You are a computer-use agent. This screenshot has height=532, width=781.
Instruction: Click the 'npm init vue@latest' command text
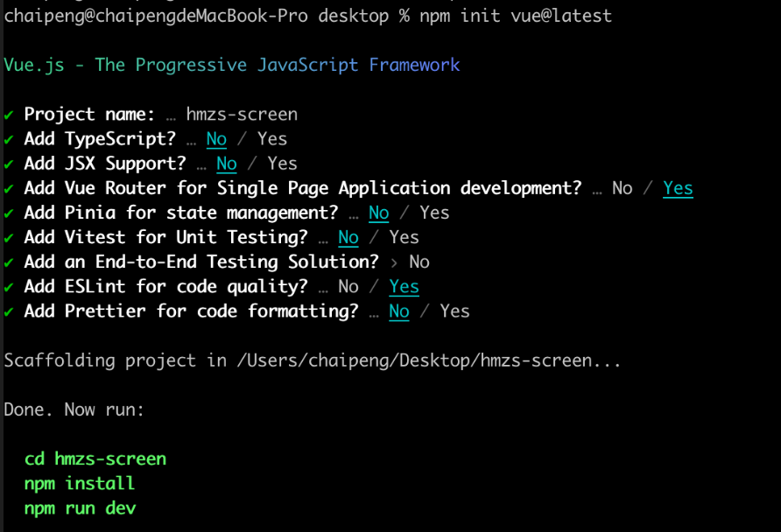[516, 16]
